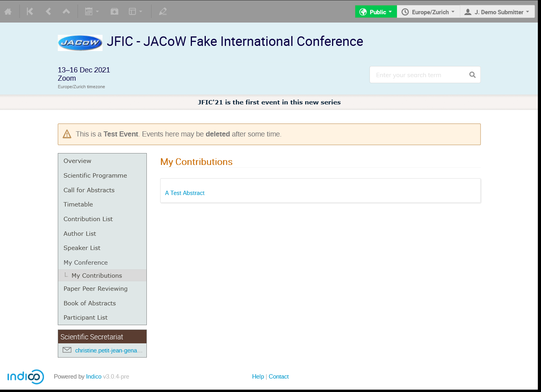Open the layout switcher dropdown

(135, 11)
